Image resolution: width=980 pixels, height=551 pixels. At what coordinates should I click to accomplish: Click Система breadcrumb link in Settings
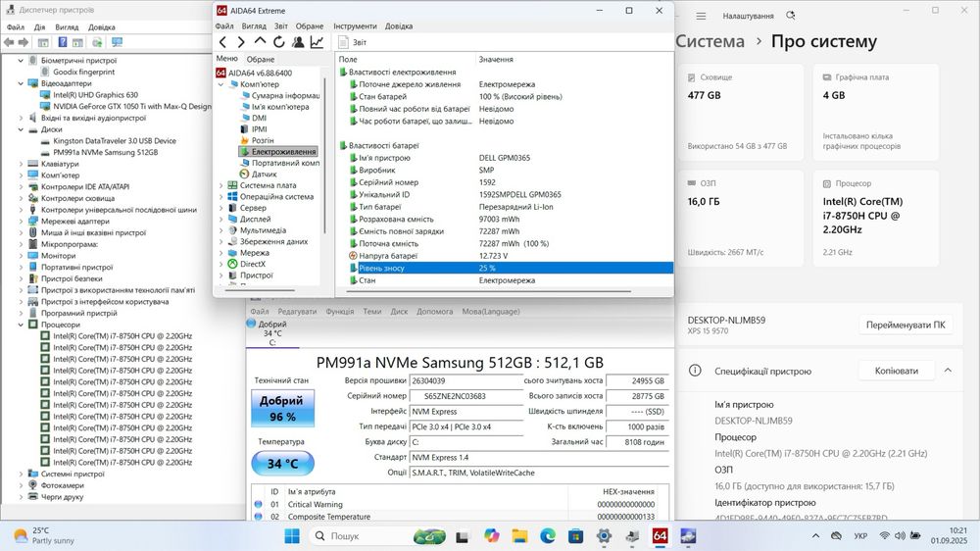pyautogui.click(x=710, y=41)
